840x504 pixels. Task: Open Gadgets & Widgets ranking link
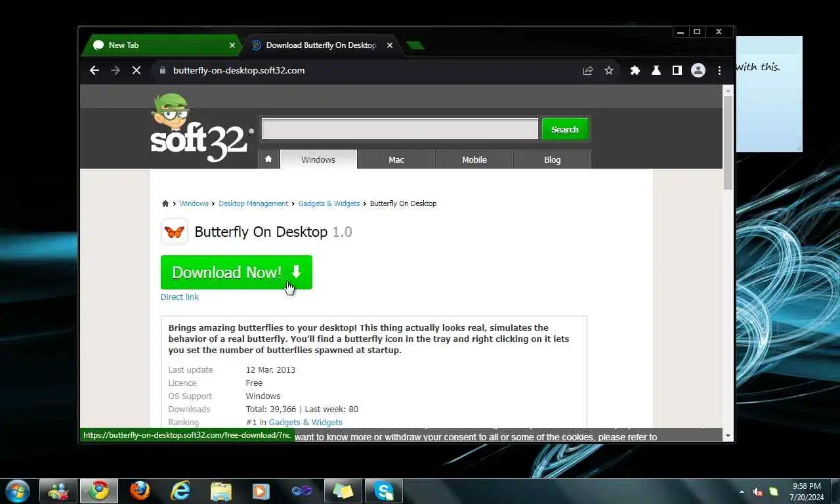[x=305, y=423]
